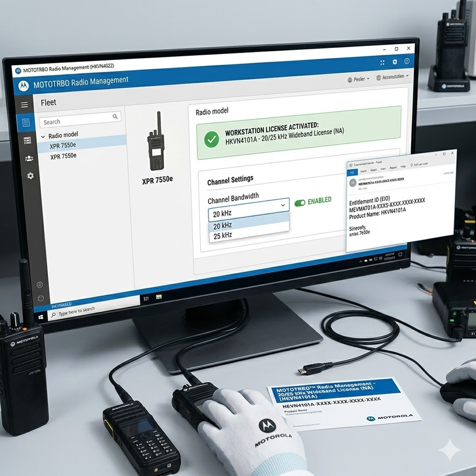This screenshot has width=476, height=476.
Task: Open the Accenutstien dropdown menu
Action: pos(393,77)
